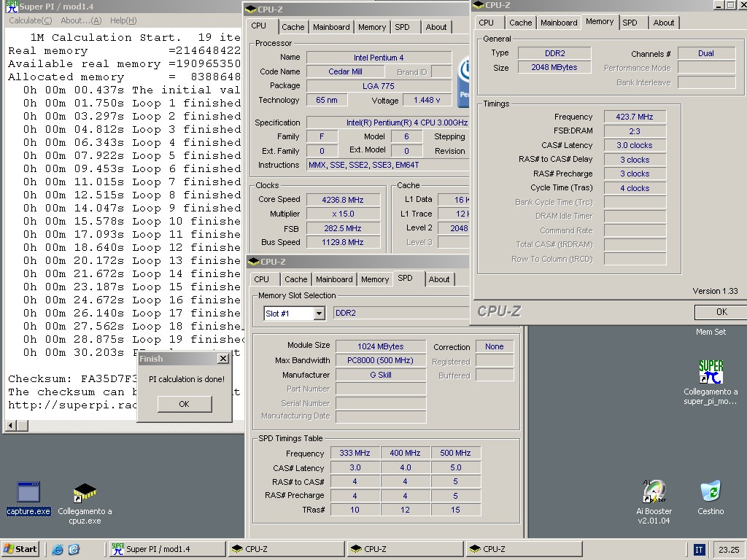This screenshot has width=747, height=560.
Task: Select the Cache tab in the CPU-Z CPU window
Action: tap(293, 27)
